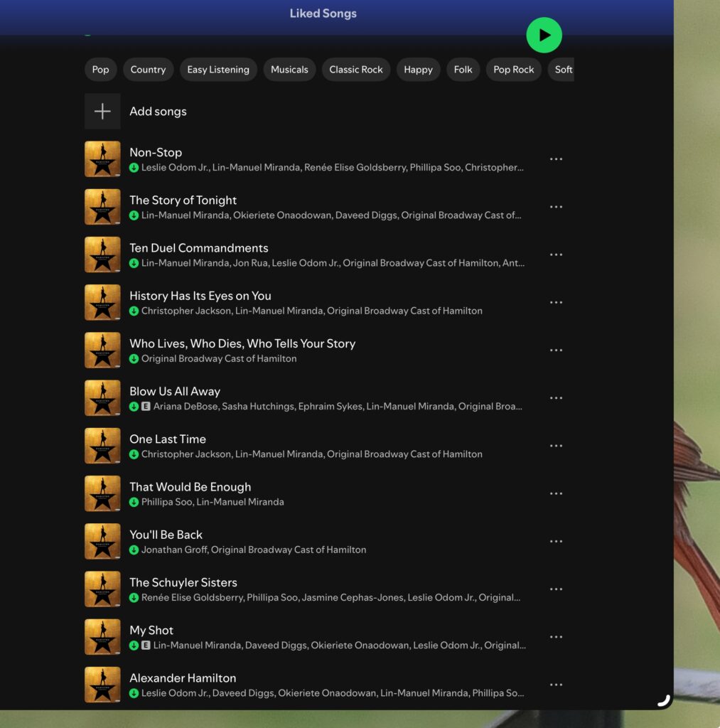Play the Liked Songs playlist

coord(544,36)
